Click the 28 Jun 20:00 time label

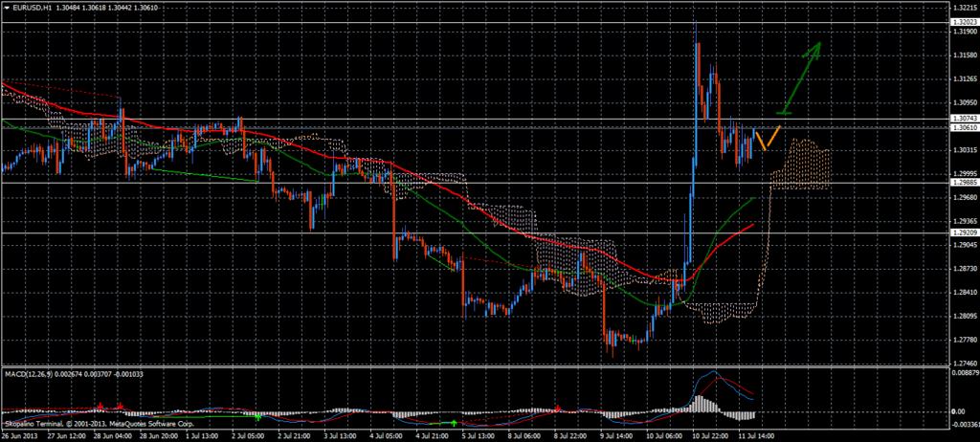point(158,436)
